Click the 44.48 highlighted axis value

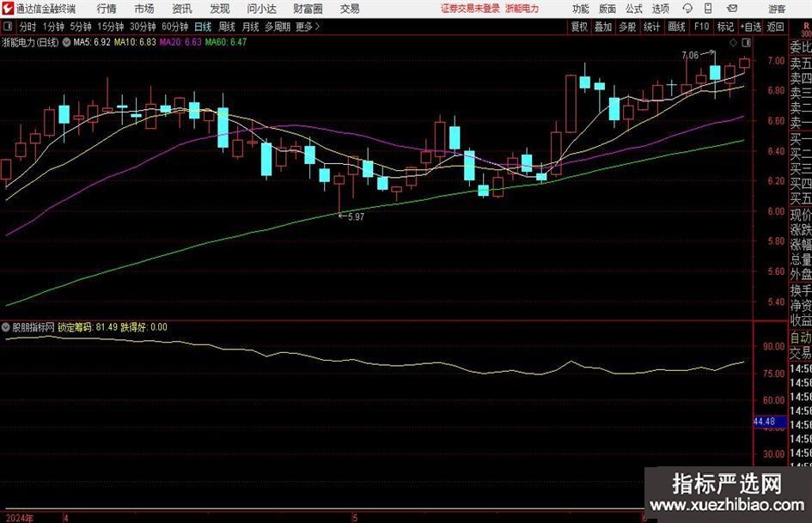coord(765,422)
